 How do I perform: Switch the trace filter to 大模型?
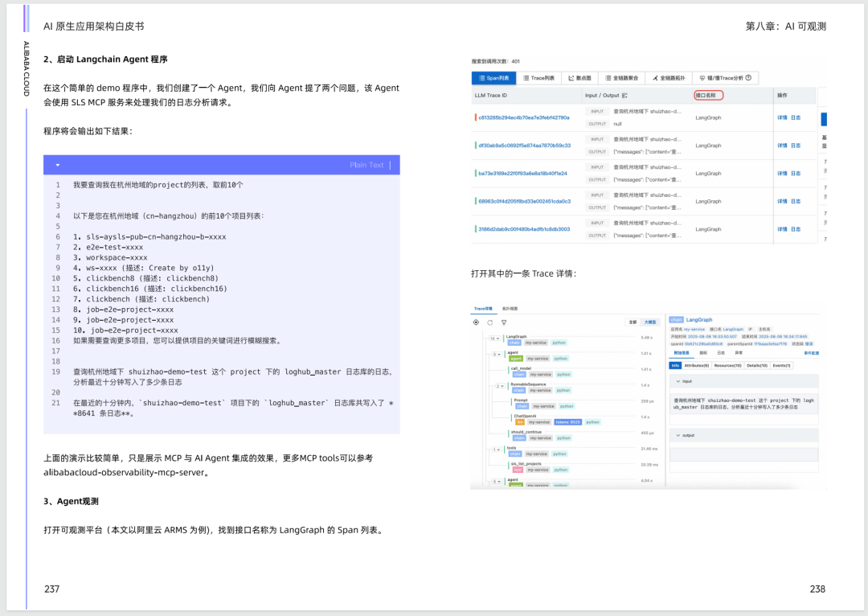pos(650,322)
